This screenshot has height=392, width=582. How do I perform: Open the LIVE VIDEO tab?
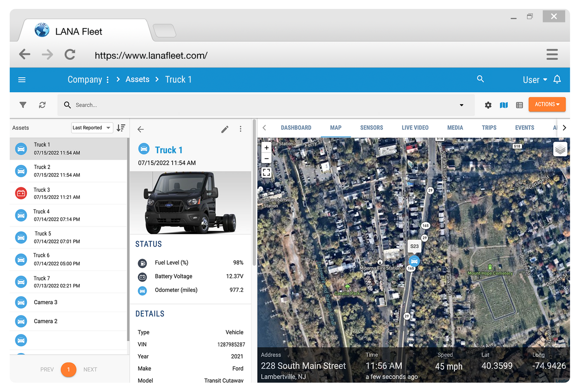tap(415, 128)
